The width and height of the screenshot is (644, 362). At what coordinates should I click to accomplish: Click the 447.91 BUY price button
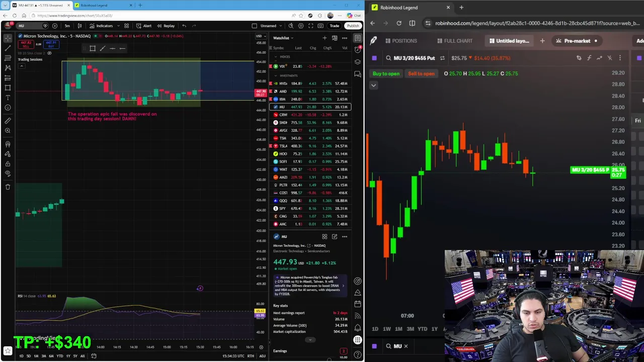coord(51,44)
